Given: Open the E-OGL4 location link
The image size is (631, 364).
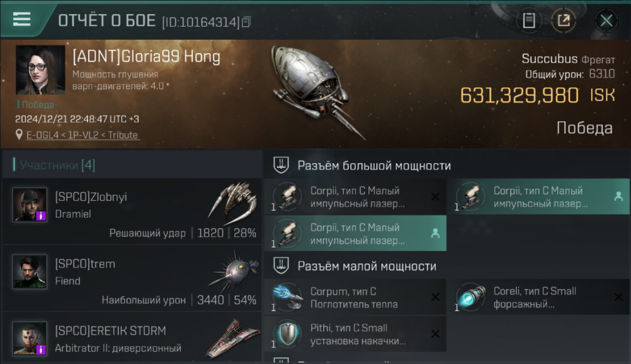Looking at the screenshot, I should click(x=83, y=135).
